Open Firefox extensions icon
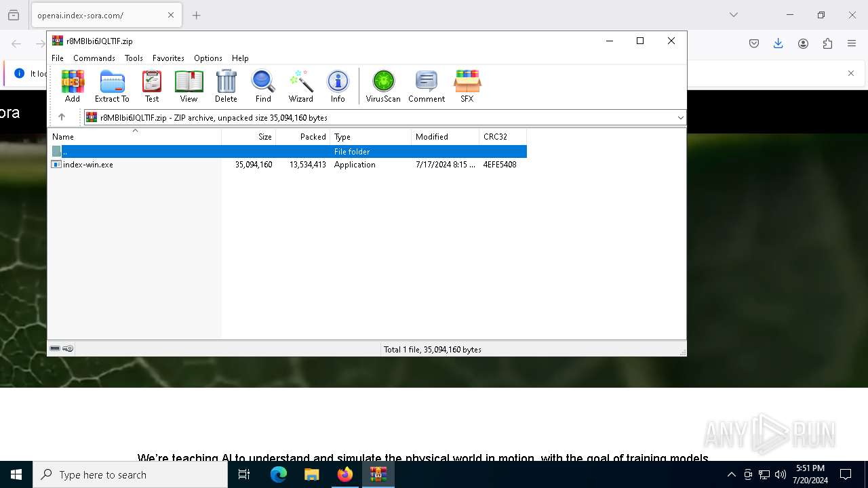 pyautogui.click(x=827, y=43)
